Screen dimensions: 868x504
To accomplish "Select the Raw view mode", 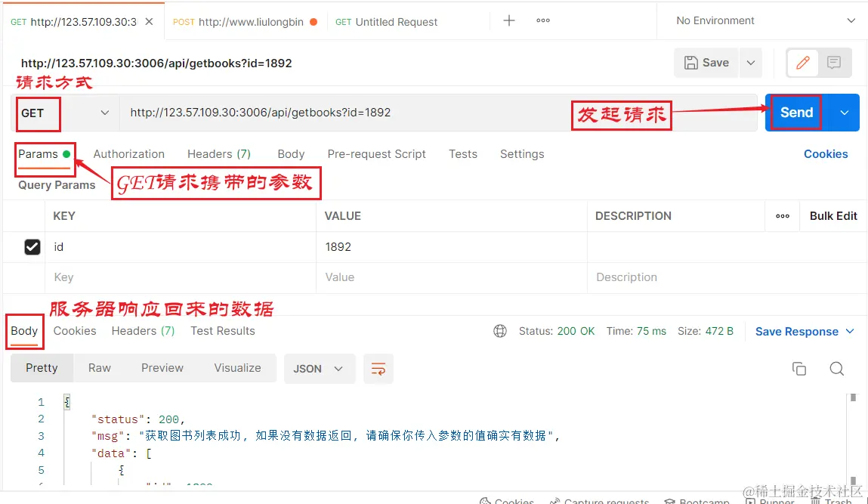I will point(100,368).
